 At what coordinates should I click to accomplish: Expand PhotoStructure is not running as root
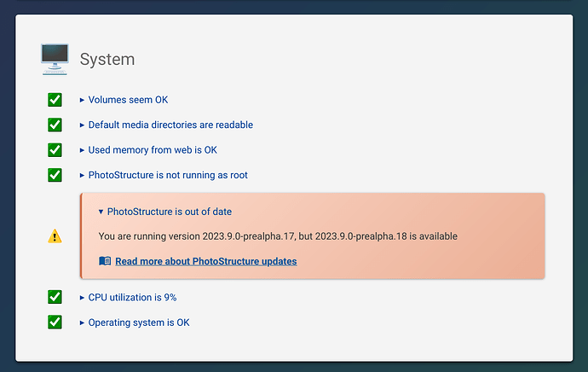(164, 175)
